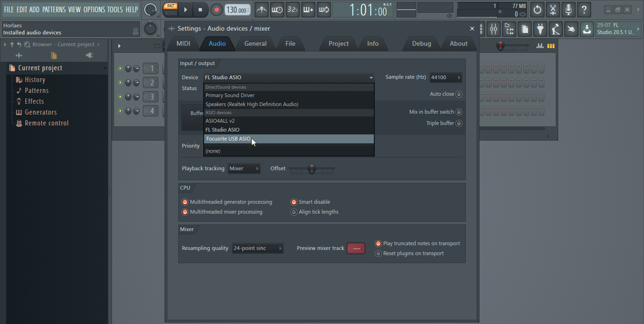Switch to the File settings tab
This screenshot has width=644, height=324.
290,43
